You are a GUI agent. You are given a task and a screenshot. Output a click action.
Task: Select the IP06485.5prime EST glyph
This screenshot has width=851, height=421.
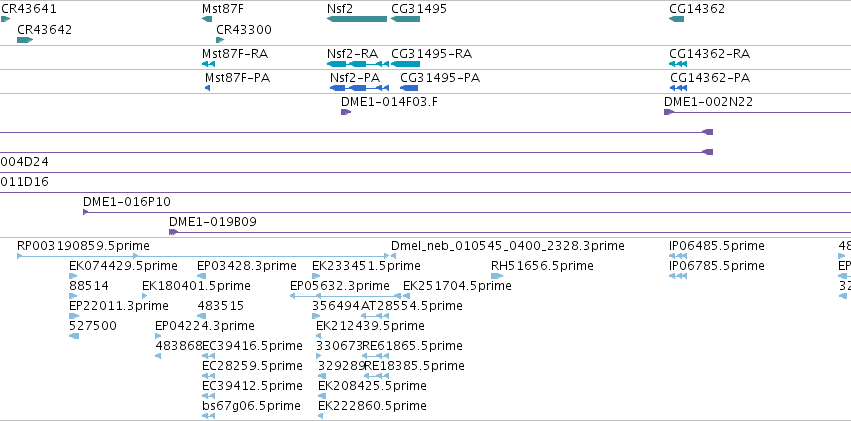click(x=678, y=256)
